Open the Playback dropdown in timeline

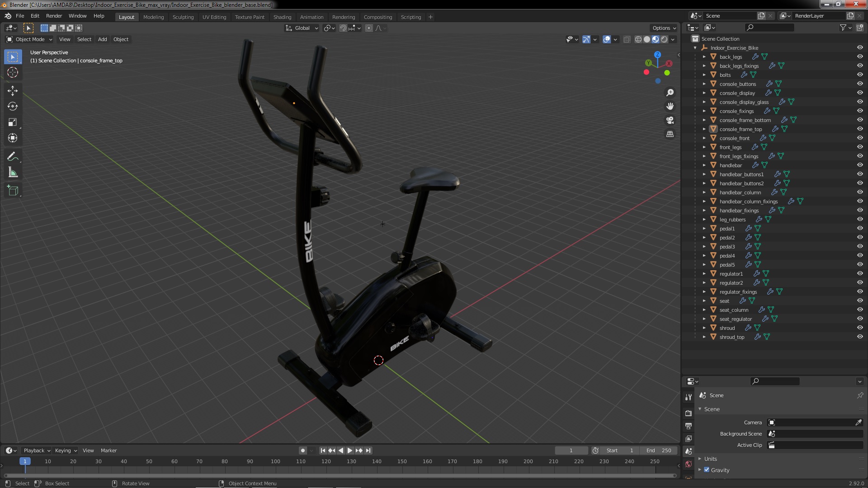point(37,450)
